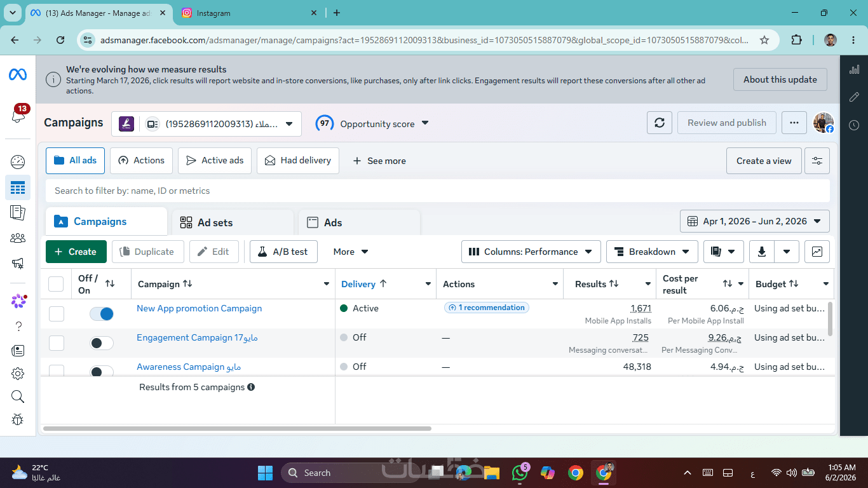
Task: Open Ads reporting pages icon in sidebar
Action: point(18,212)
